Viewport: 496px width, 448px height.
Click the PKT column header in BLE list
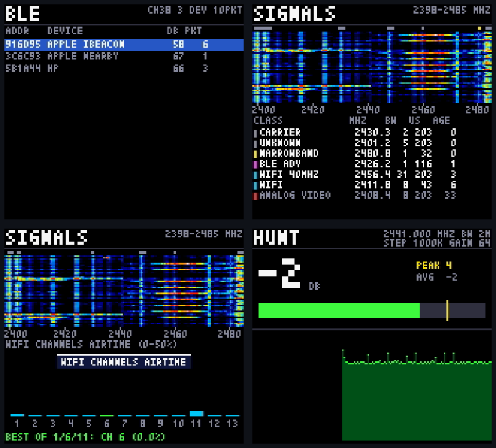coord(193,30)
